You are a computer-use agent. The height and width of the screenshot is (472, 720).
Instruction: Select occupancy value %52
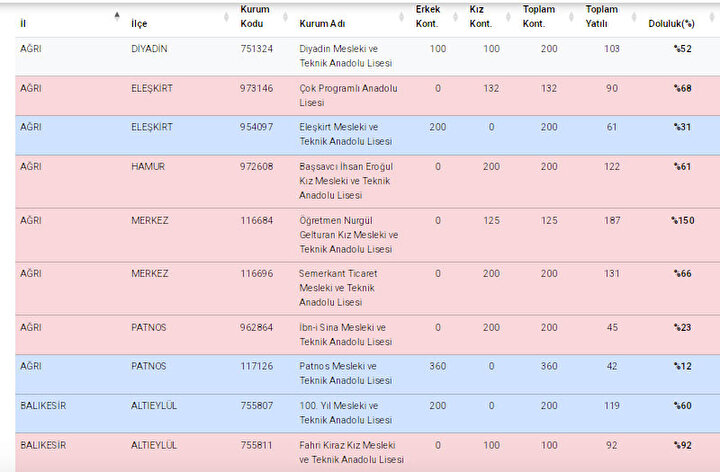pos(682,49)
